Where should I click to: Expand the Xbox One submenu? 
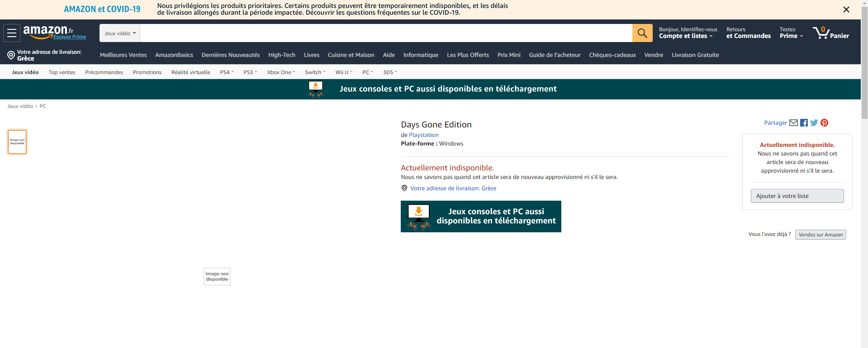pyautogui.click(x=281, y=72)
